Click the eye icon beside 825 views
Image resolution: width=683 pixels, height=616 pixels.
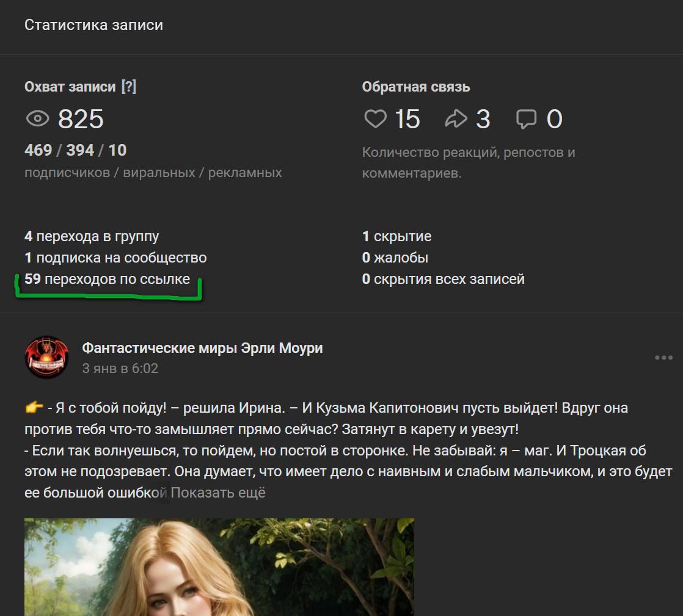(x=37, y=118)
